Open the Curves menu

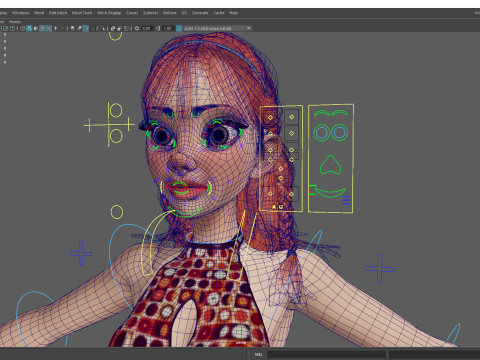click(132, 13)
